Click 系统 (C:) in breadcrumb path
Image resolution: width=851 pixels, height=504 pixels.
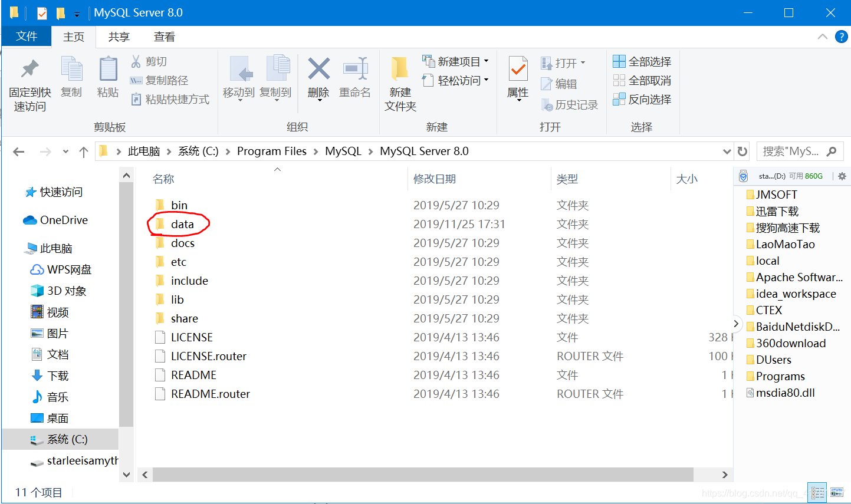pos(198,151)
